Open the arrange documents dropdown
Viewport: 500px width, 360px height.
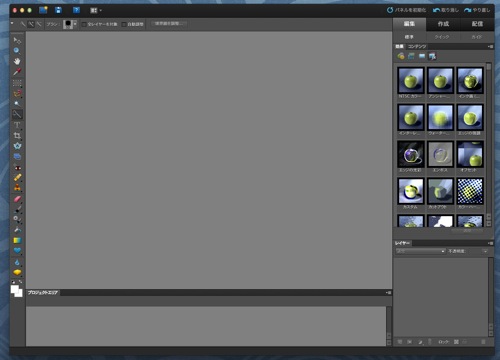tap(96, 11)
